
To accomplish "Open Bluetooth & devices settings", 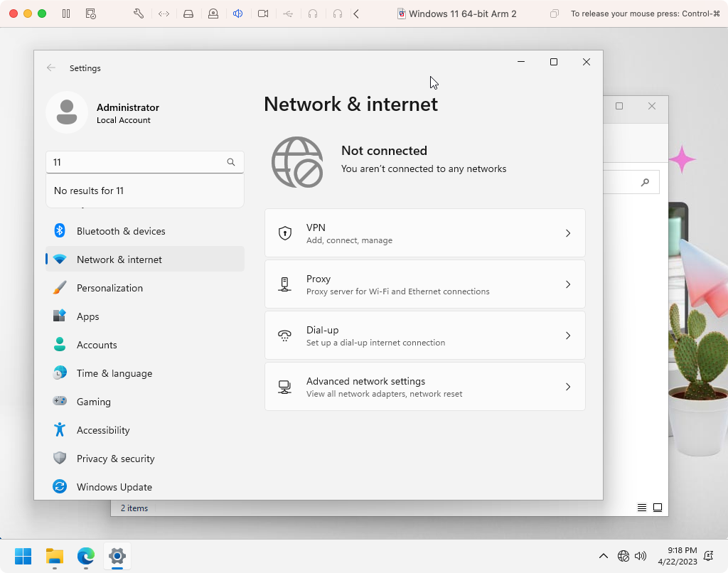I will 145,231.
